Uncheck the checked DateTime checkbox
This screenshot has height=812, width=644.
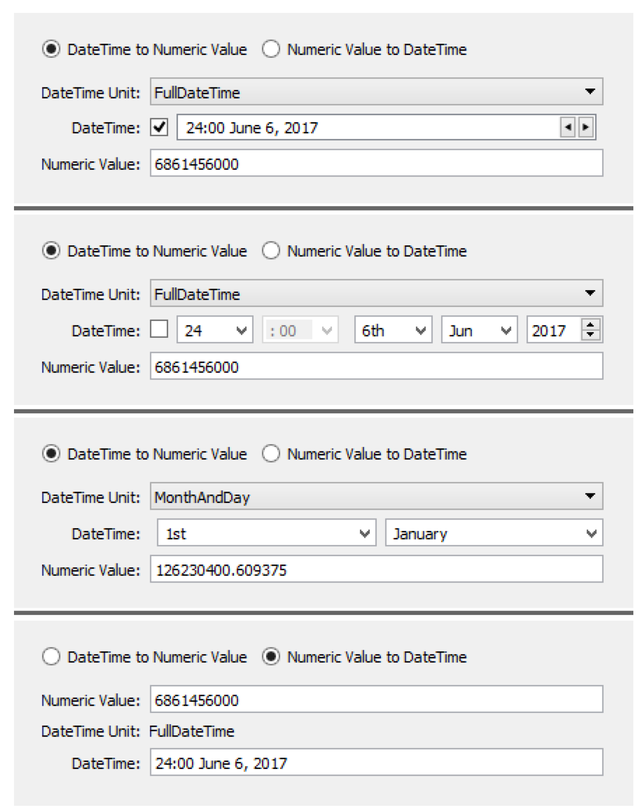(159, 127)
